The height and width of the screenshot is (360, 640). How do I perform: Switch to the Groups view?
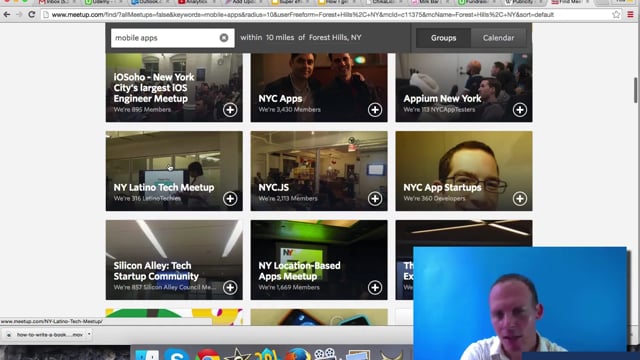click(443, 38)
